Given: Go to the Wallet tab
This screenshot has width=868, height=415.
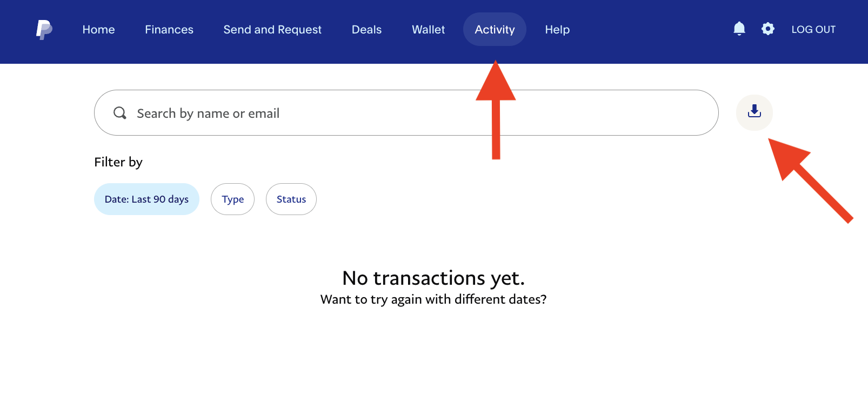Looking at the screenshot, I should pyautogui.click(x=428, y=30).
